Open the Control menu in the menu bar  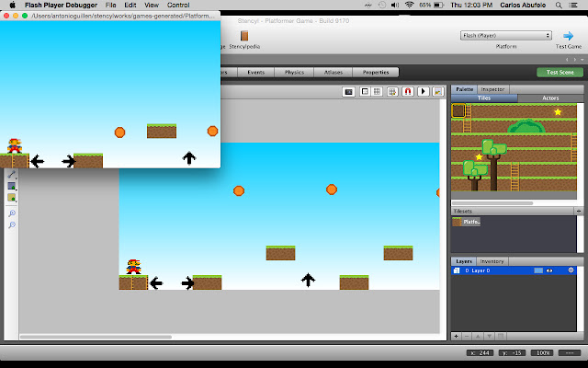click(178, 5)
